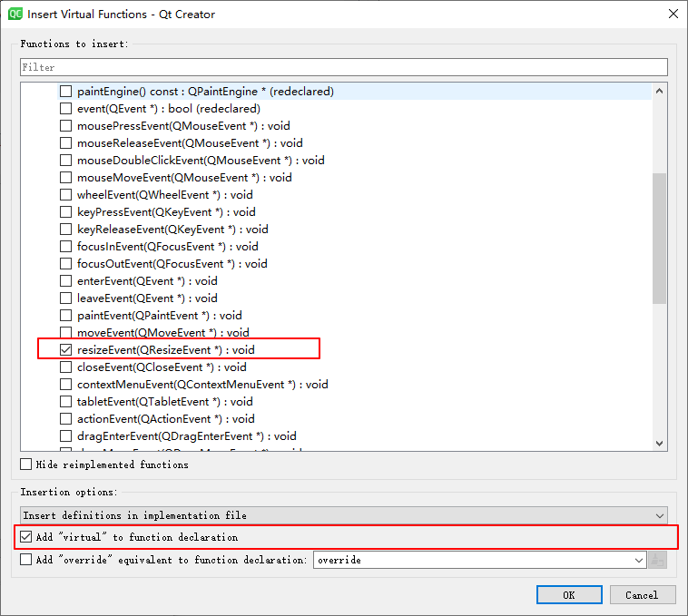Click OK to insert functions
688x616 pixels.
pos(569,595)
